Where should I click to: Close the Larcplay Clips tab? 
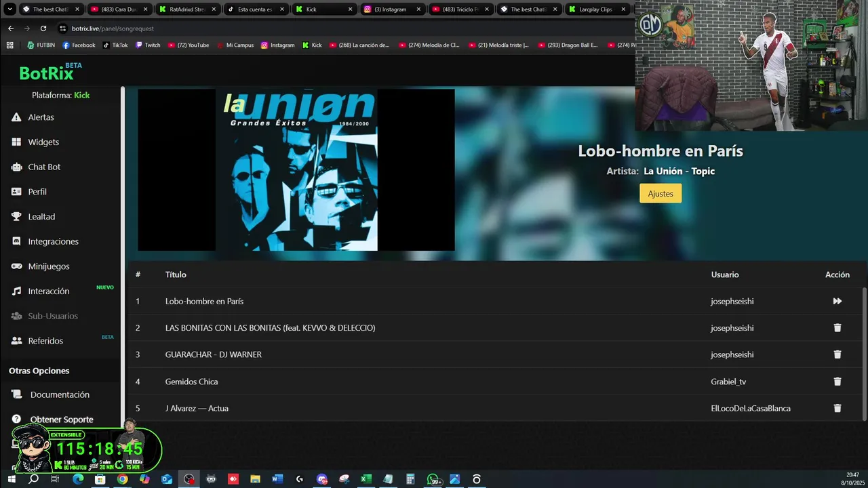click(623, 9)
